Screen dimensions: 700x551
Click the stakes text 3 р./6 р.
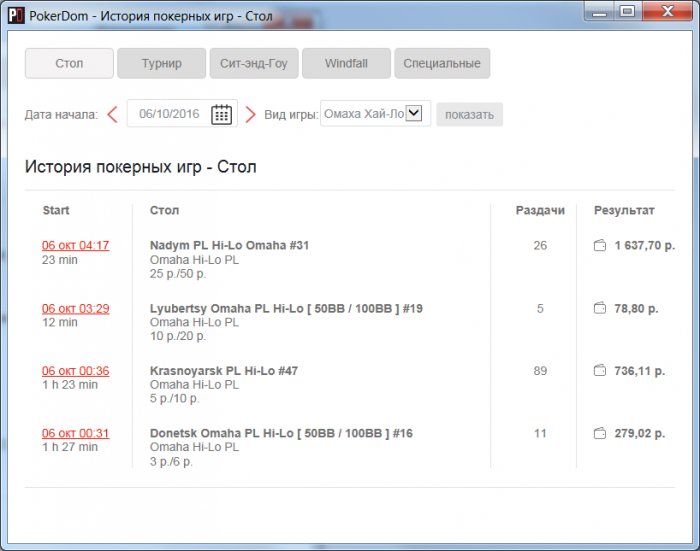tap(171, 461)
